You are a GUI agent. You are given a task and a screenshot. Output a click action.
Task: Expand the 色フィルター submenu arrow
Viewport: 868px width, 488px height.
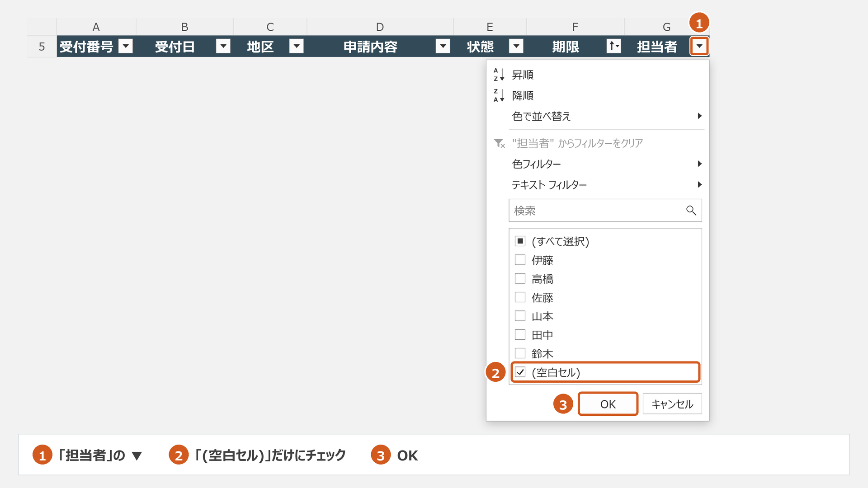[x=699, y=164]
